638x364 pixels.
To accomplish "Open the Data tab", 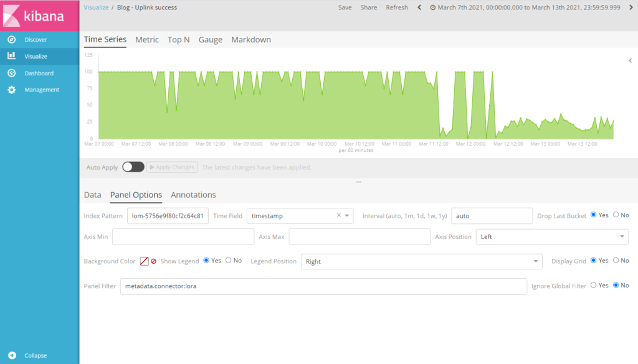I will pos(92,195).
